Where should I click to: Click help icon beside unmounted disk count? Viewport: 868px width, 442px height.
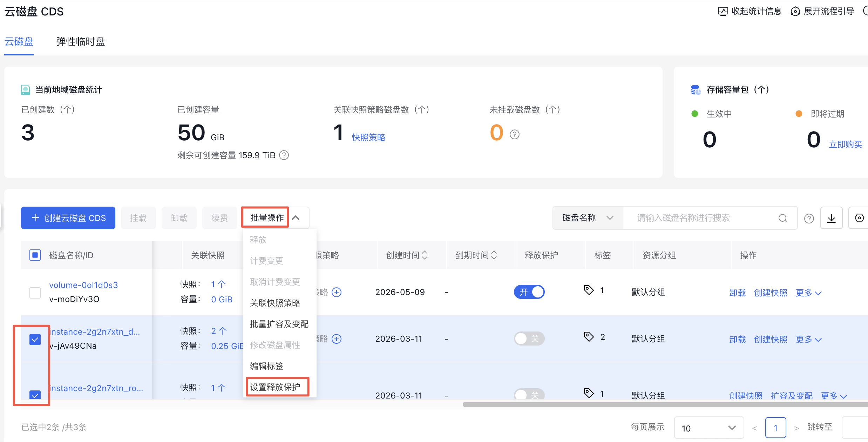click(514, 134)
